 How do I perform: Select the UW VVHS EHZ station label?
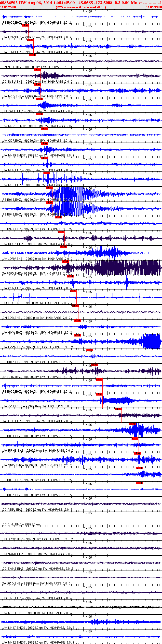coord(38,406)
